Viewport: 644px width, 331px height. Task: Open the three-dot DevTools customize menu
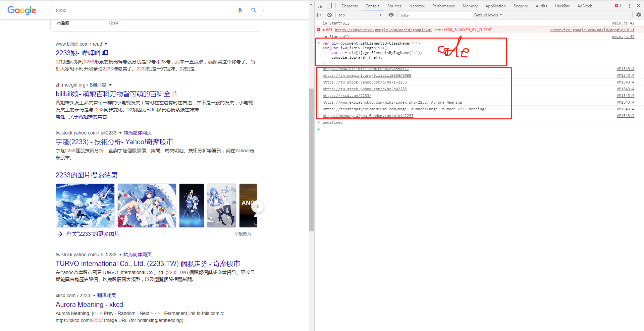pyautogui.click(x=629, y=6)
